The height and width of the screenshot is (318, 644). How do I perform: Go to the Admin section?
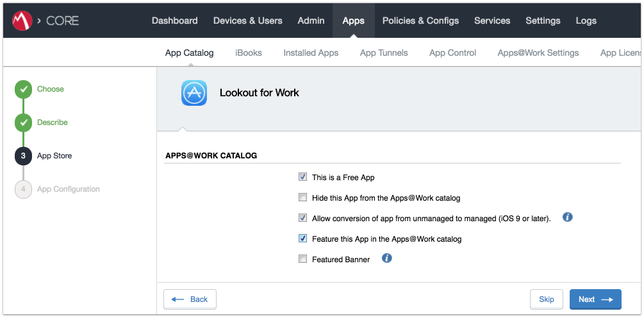(x=311, y=21)
